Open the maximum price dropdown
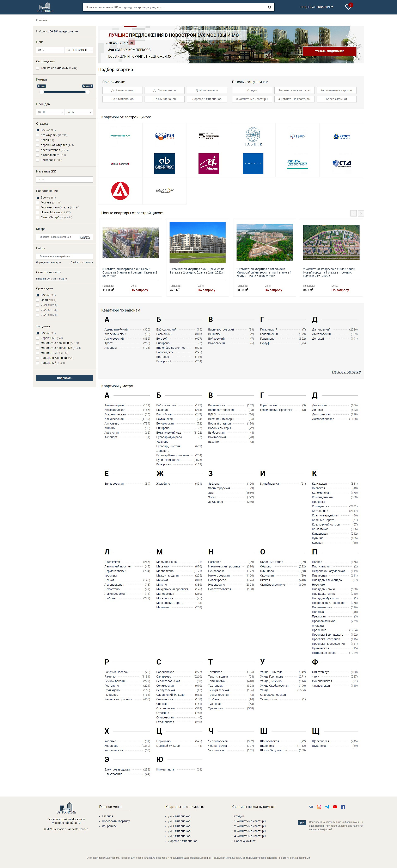Screen dimensions: 397x868 coord(79,50)
